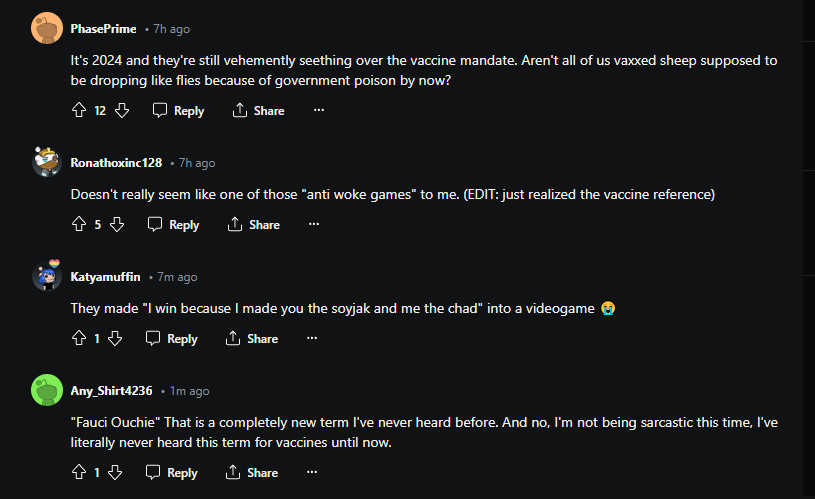The width and height of the screenshot is (815, 499).
Task: Open more options on Katyamuffin's comment
Action: coord(312,339)
